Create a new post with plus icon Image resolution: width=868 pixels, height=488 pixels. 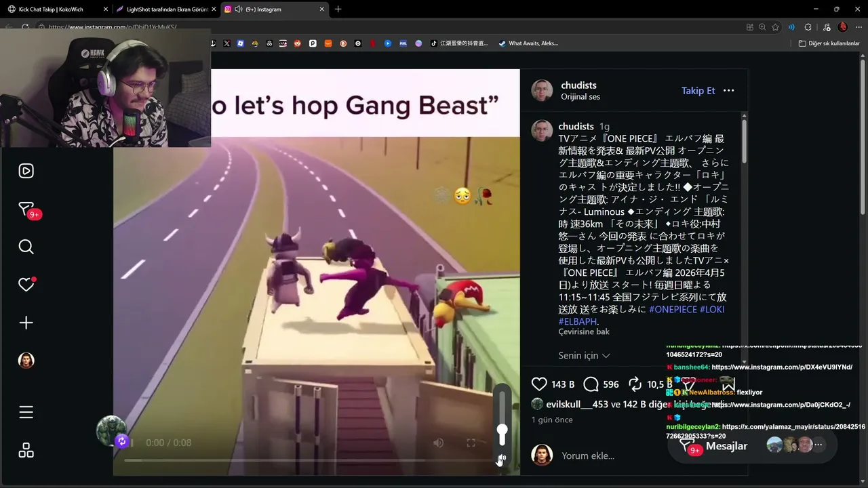point(26,323)
